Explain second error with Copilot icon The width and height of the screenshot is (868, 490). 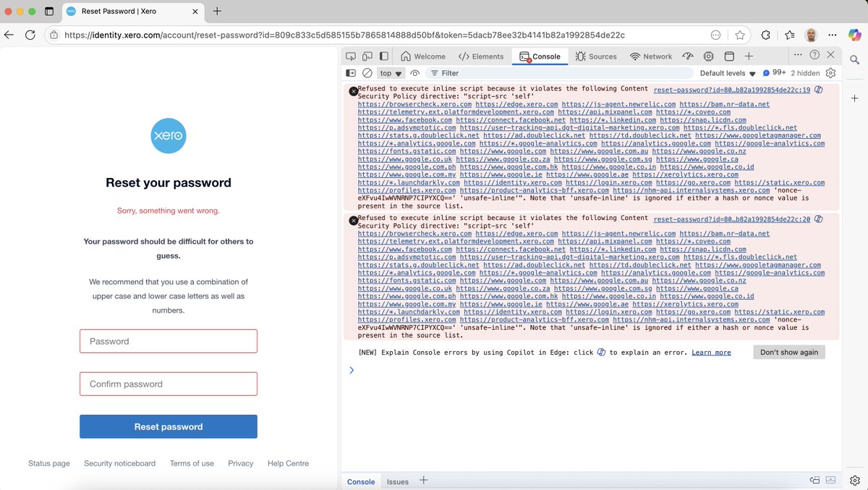tap(818, 219)
